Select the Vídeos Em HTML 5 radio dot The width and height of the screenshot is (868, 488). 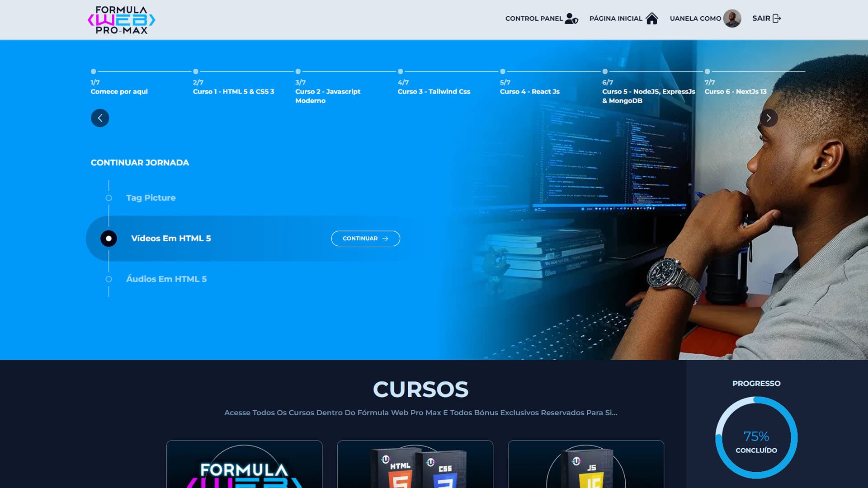pos(108,239)
